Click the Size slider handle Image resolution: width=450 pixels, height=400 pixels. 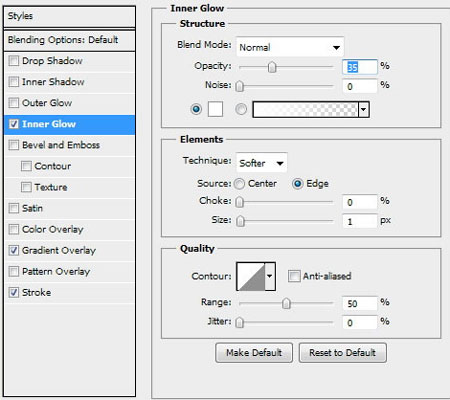240,221
